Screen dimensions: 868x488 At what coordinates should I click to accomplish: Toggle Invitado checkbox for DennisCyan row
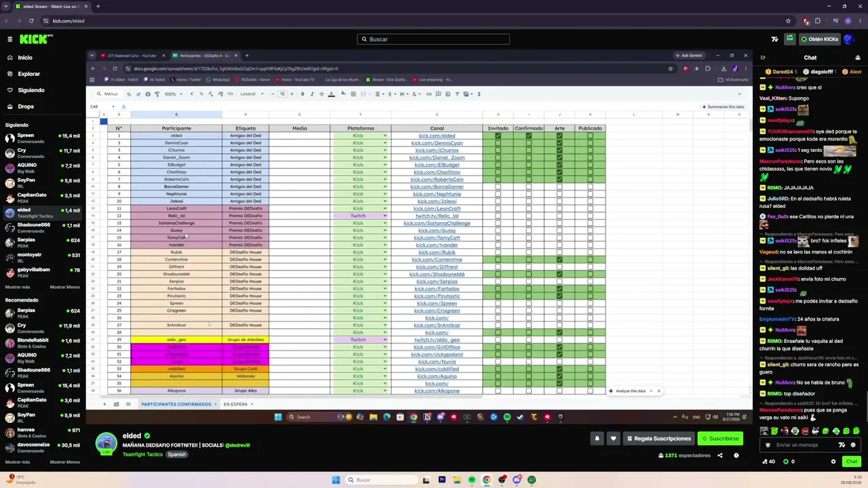(498, 143)
